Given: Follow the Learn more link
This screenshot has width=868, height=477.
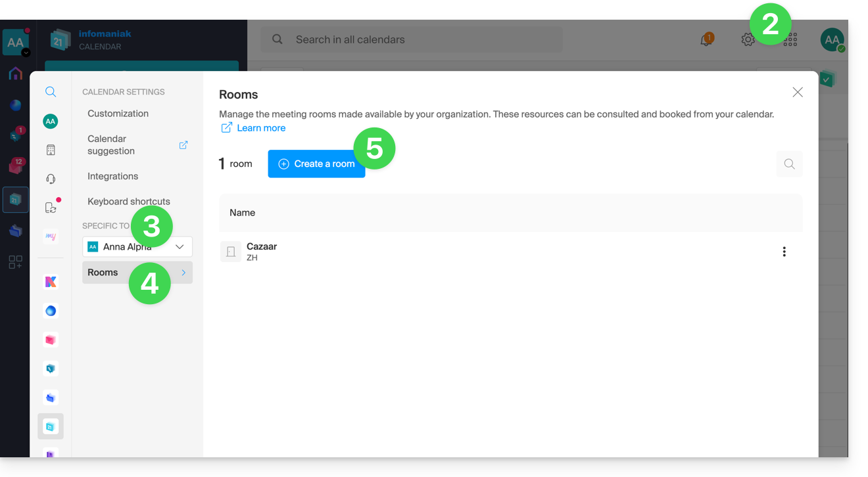Looking at the screenshot, I should [x=261, y=128].
